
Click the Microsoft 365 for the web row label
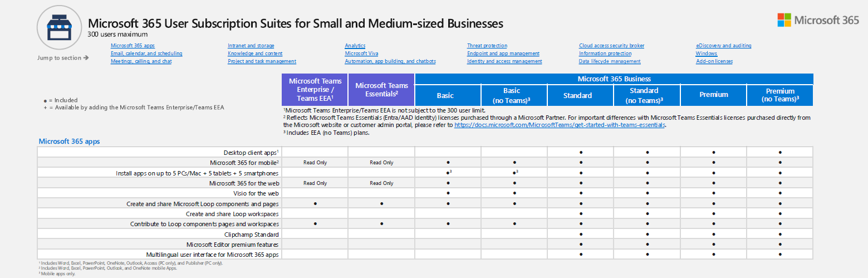[x=244, y=183]
